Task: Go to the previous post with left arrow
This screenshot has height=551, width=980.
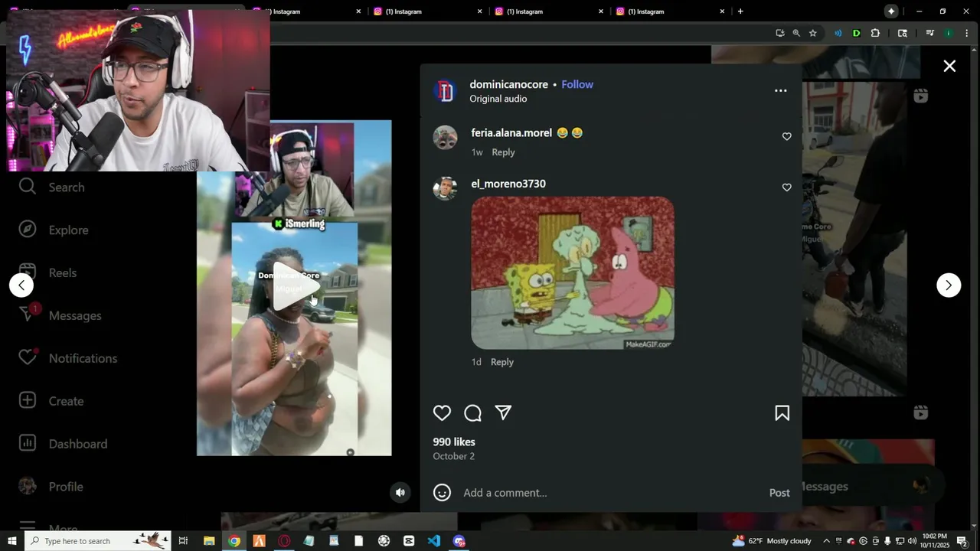Action: pos(21,285)
